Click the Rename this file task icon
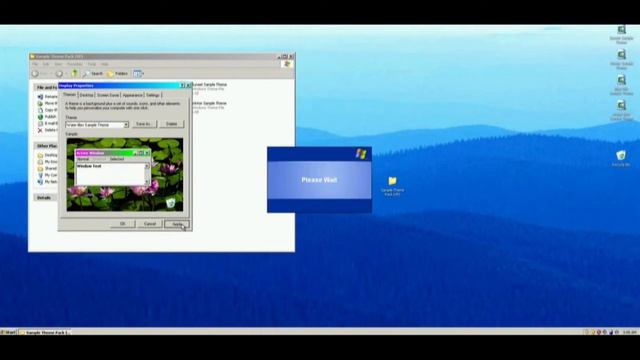Image resolution: width=640 pixels, height=360 pixels. point(40,97)
